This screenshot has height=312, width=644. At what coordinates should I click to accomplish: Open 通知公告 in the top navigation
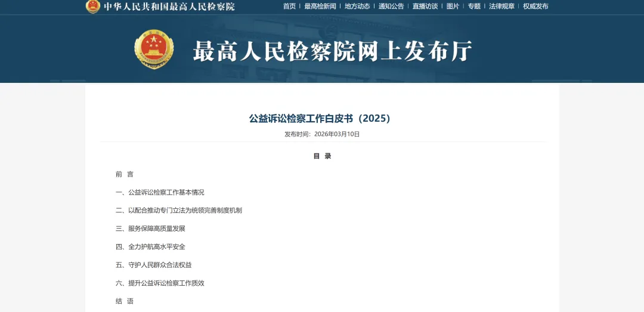point(391,6)
